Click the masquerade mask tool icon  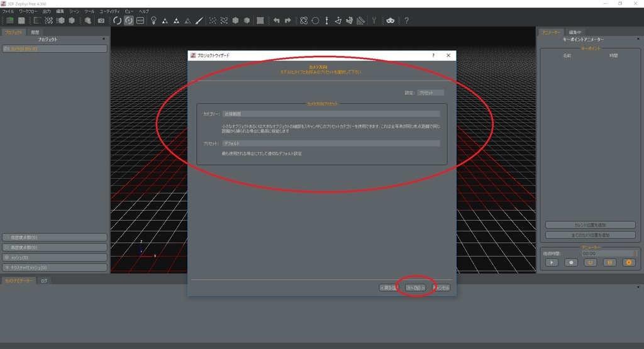(390, 21)
